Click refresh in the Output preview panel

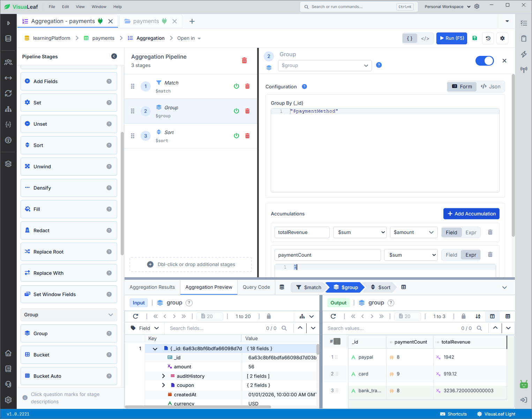tap(333, 316)
